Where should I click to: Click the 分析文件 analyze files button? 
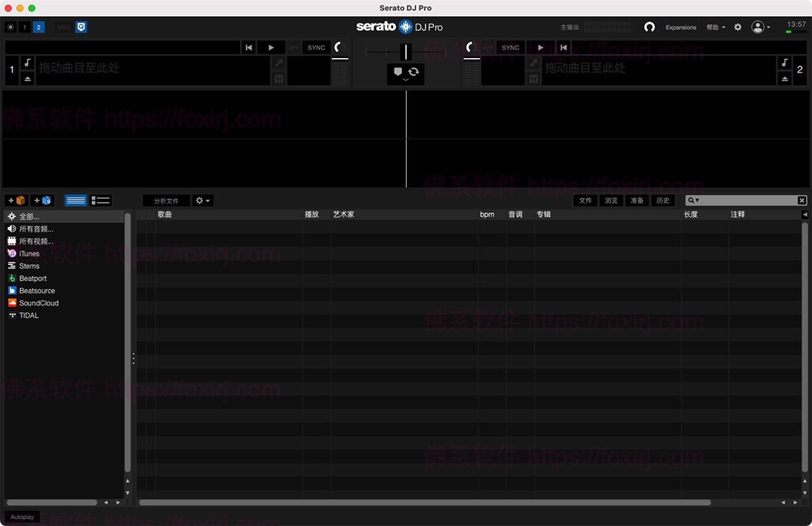pos(166,201)
